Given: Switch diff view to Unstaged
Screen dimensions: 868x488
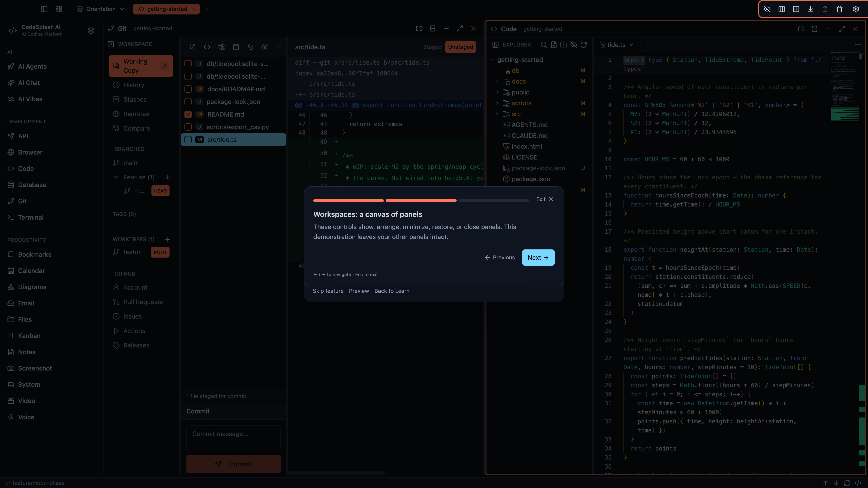Looking at the screenshot, I should (460, 47).
